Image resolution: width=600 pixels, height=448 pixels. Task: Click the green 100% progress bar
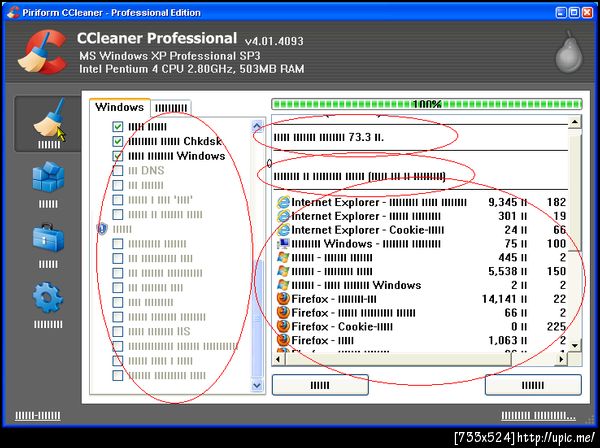pyautogui.click(x=427, y=104)
